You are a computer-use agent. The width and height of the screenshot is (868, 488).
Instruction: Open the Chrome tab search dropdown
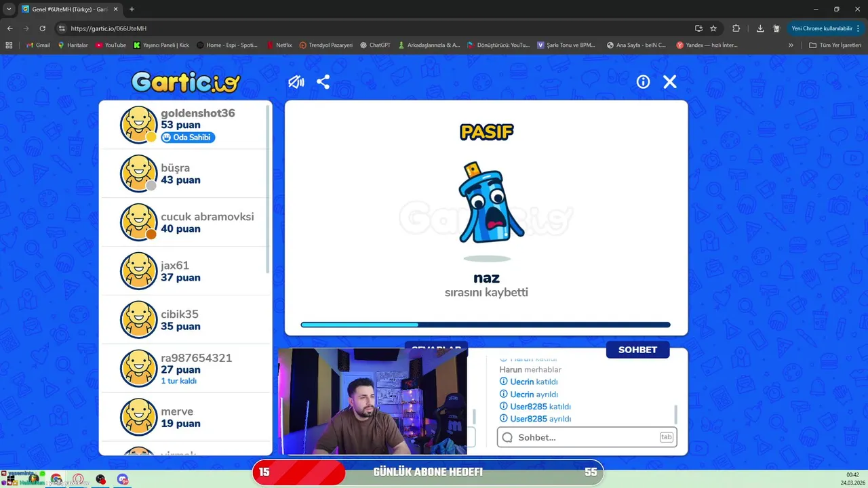coord(9,9)
